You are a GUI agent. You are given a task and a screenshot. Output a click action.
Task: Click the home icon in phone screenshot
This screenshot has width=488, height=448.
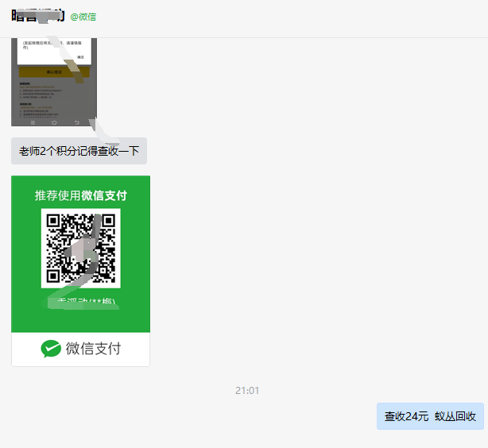pyautogui.click(x=54, y=122)
